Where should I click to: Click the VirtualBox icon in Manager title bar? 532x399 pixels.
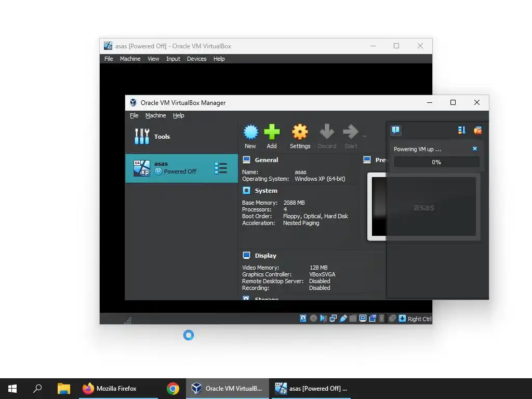click(x=133, y=102)
